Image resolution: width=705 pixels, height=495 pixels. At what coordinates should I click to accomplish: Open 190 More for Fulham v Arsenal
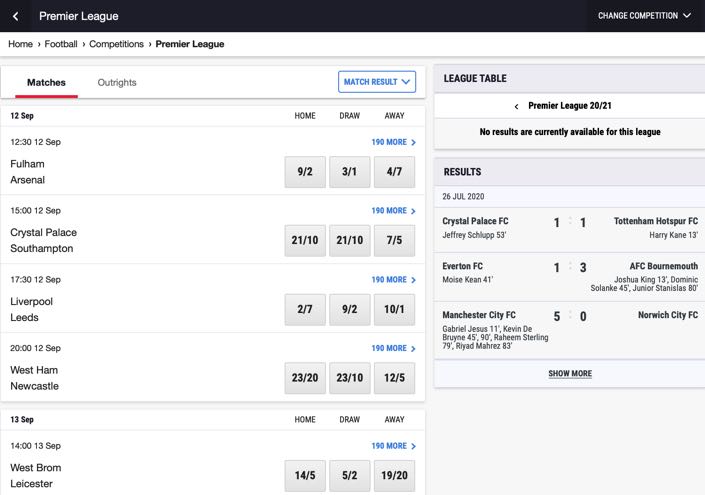pos(393,142)
